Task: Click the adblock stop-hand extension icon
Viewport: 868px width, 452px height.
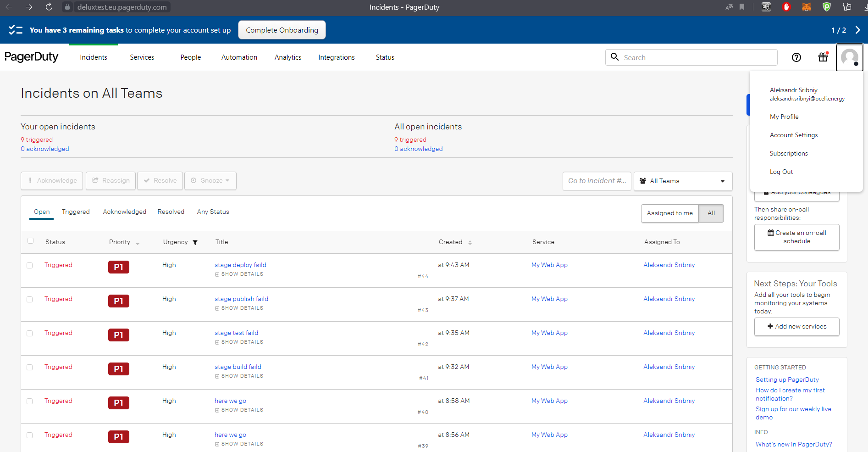Action: pyautogui.click(x=786, y=7)
